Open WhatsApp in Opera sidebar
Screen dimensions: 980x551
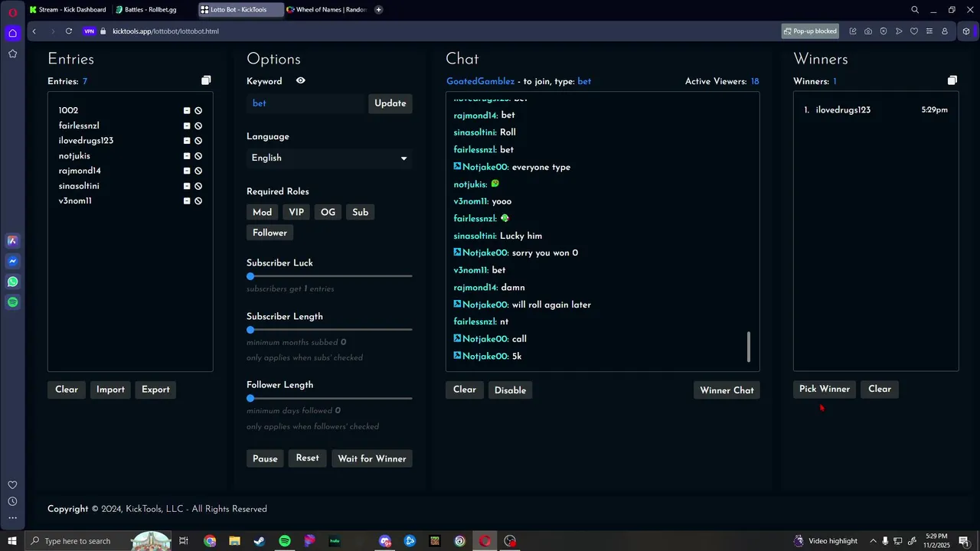click(12, 282)
